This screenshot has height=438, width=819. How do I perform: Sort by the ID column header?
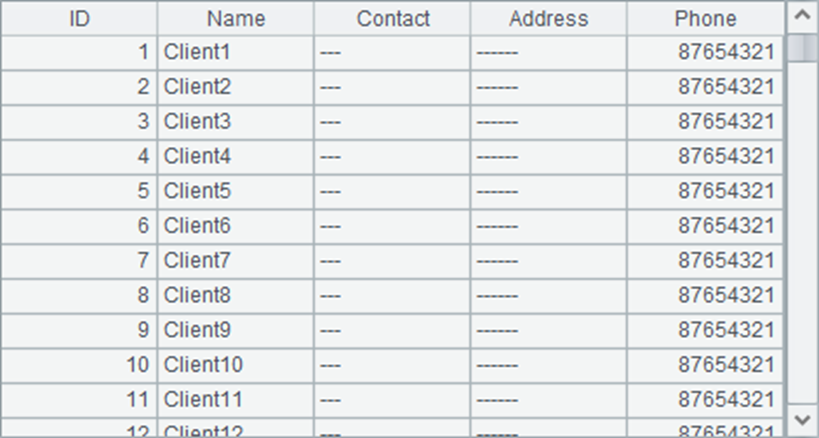79,18
